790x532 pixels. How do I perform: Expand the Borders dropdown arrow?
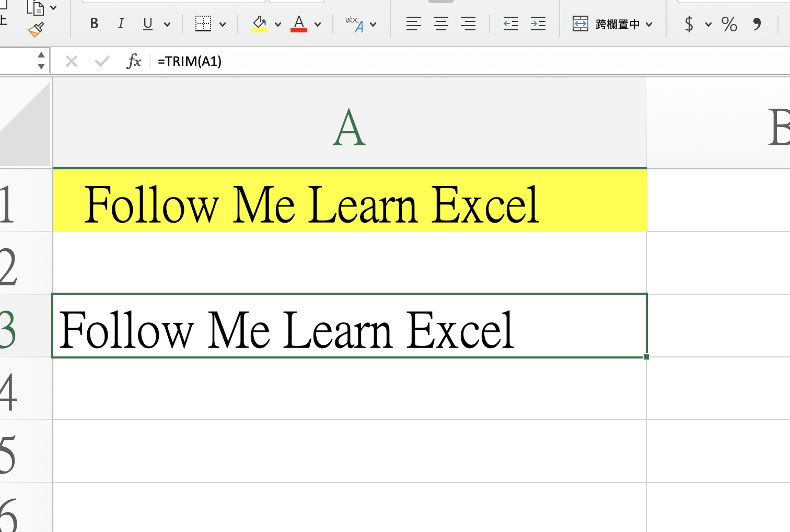point(223,24)
